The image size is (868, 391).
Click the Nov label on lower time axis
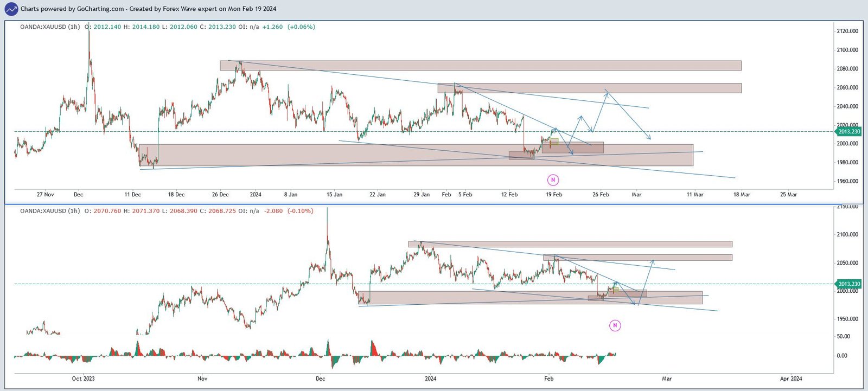(202, 379)
